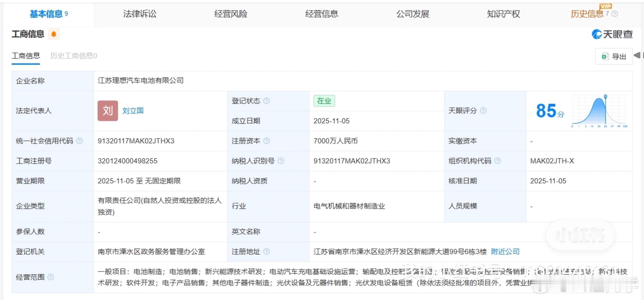The height and width of the screenshot is (300, 644).
Task: Click the help icon next to 历史信息
Action: [615, 14]
